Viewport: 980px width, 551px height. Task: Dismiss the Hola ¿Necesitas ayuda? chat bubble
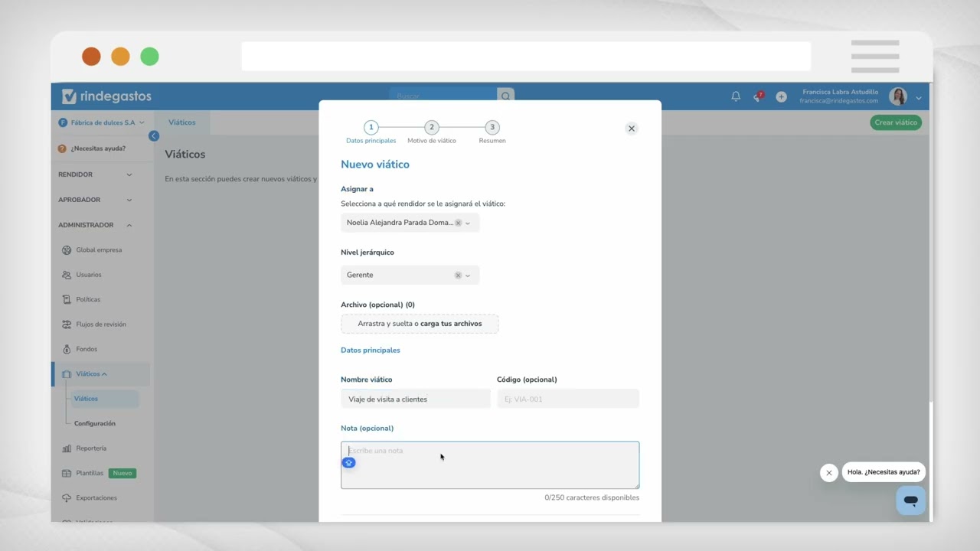click(828, 473)
